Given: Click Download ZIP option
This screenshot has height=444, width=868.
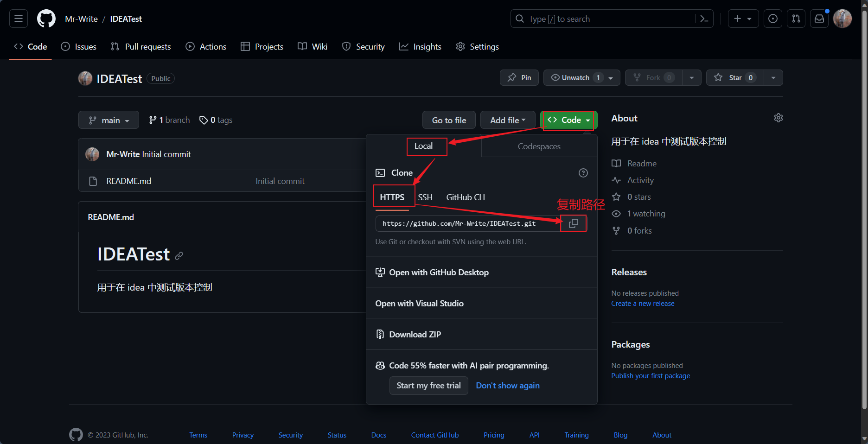Looking at the screenshot, I should [x=482, y=335].
